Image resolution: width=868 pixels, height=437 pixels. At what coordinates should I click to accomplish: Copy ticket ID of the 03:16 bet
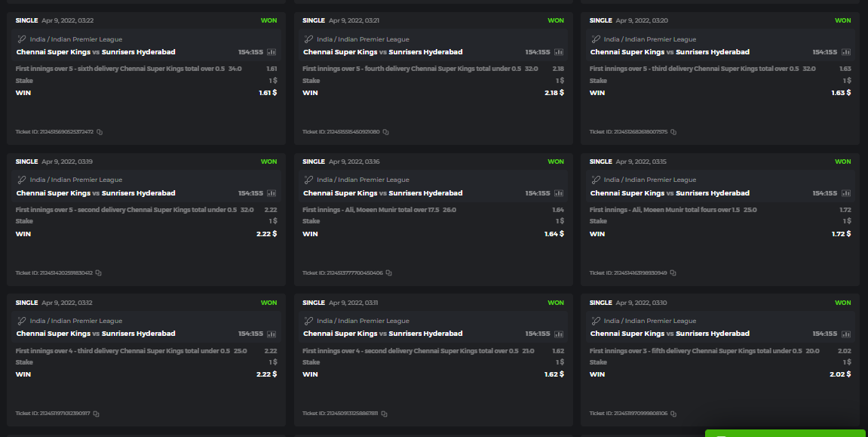pyautogui.click(x=388, y=273)
